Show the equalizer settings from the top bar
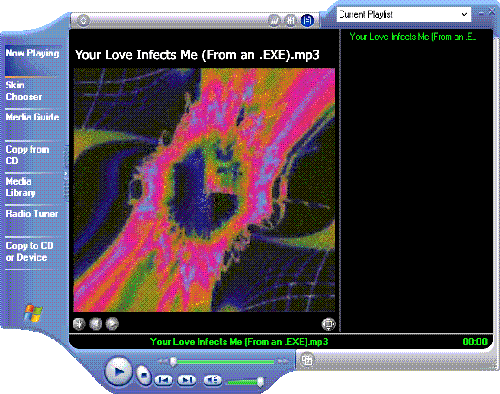 pos(291,21)
